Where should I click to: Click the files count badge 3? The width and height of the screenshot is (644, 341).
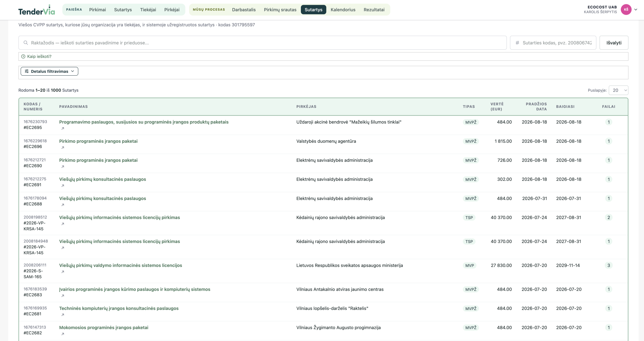click(609, 265)
